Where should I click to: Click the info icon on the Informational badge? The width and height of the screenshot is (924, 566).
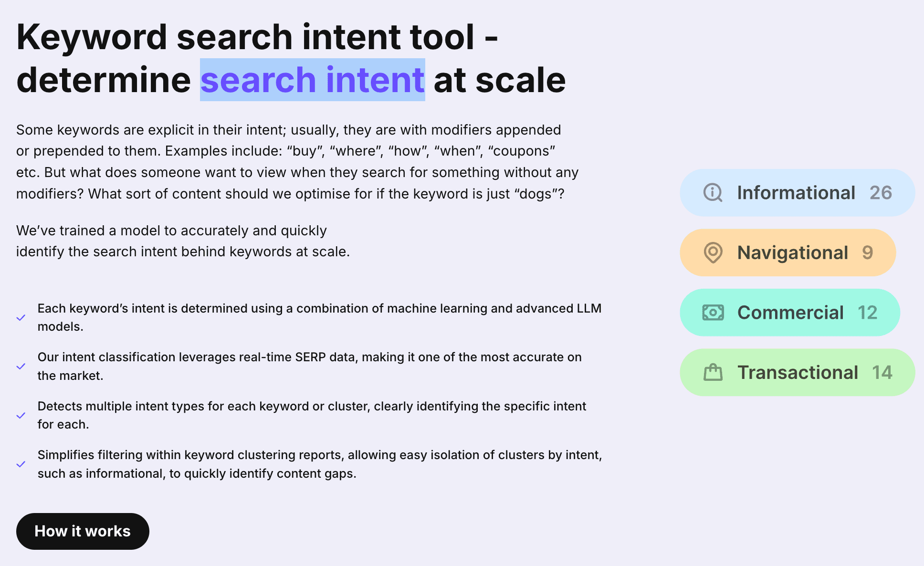click(x=712, y=193)
